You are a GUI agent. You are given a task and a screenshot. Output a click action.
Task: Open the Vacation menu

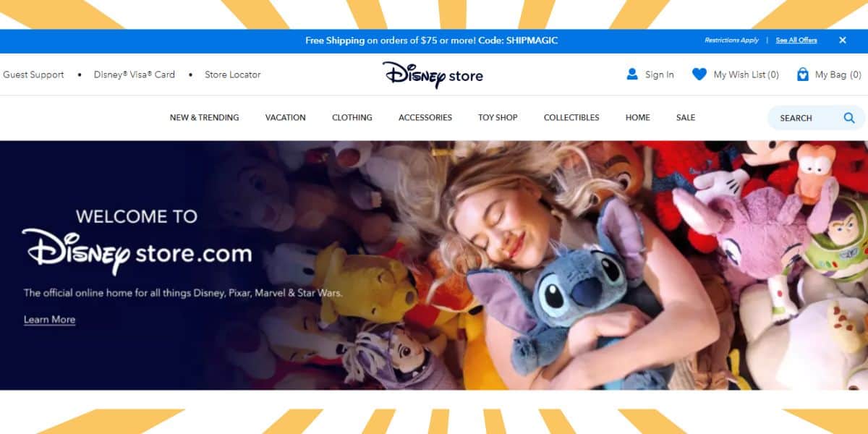285,117
